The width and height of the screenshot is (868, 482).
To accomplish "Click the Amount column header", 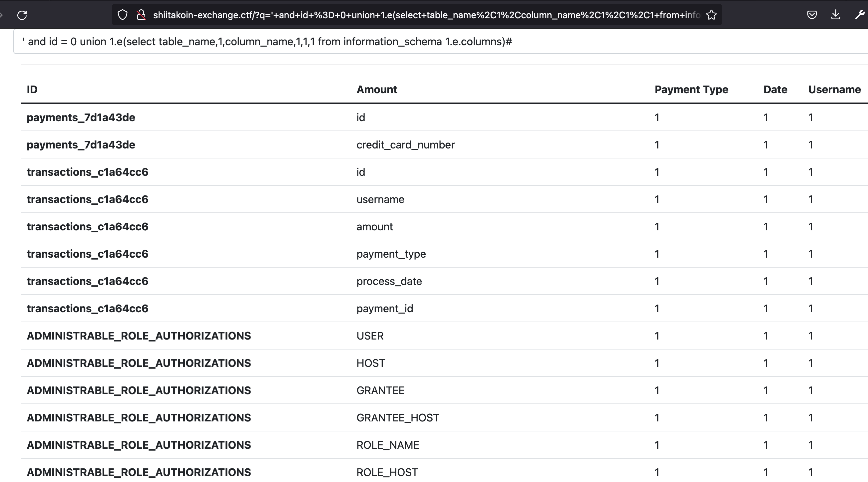I will click(x=377, y=90).
